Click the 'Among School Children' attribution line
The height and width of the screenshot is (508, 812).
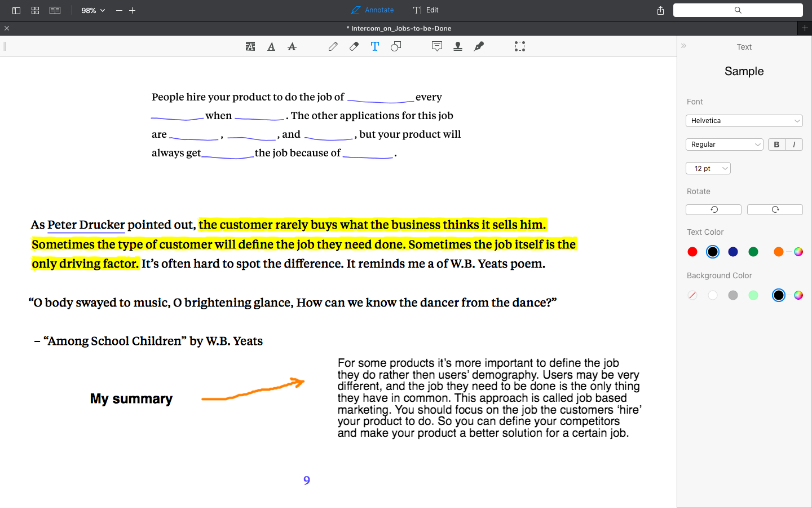point(148,341)
